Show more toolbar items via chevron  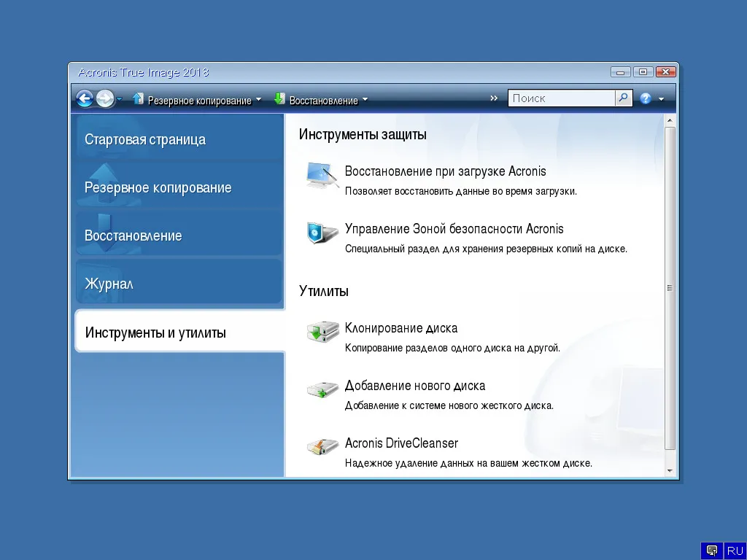[494, 98]
